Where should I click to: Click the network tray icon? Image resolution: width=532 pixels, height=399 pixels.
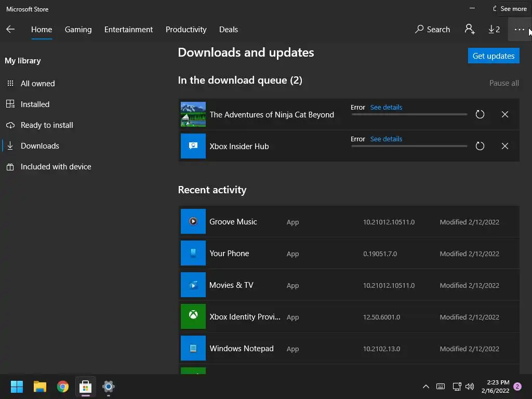click(x=457, y=387)
